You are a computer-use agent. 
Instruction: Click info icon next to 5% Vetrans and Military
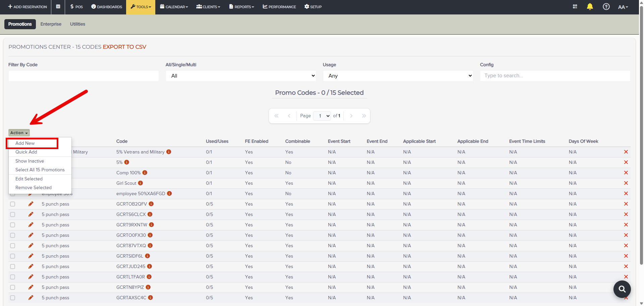pos(169,152)
